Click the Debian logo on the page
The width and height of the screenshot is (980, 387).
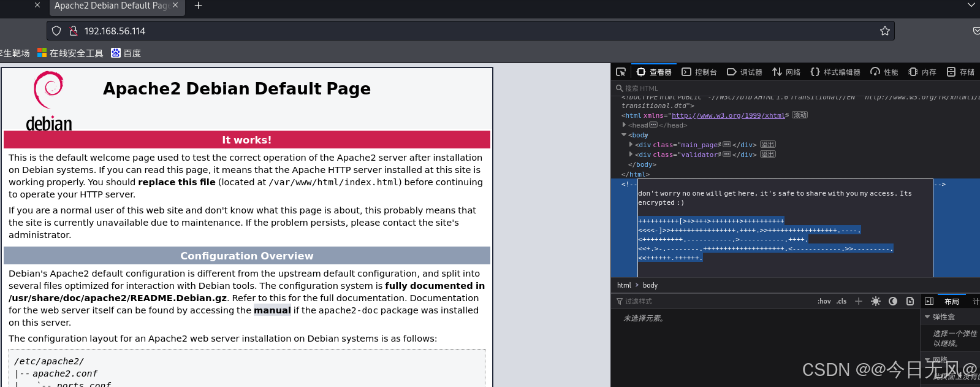(49, 101)
